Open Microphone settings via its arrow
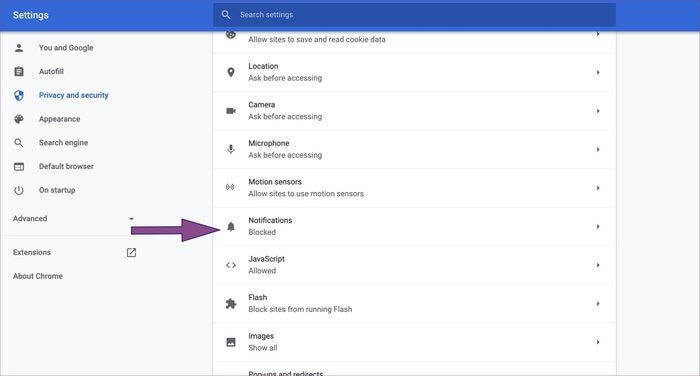The width and height of the screenshot is (700, 376). 598,149
